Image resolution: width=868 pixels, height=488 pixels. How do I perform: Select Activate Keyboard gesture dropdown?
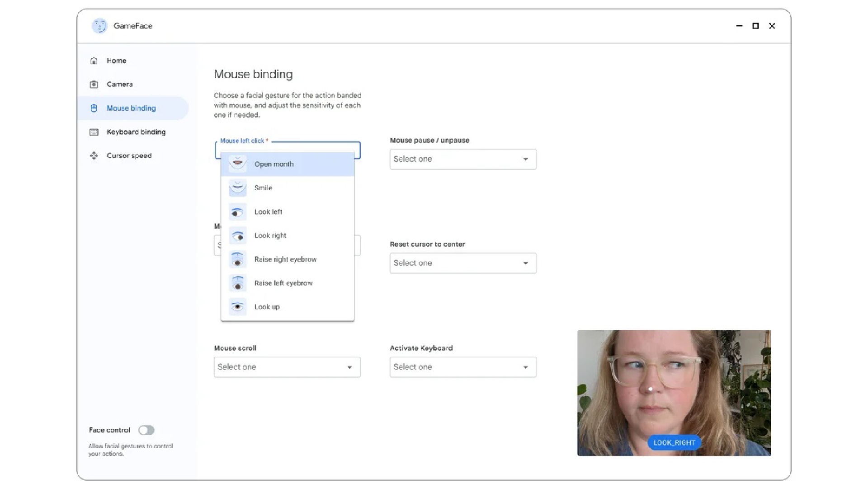pos(462,366)
